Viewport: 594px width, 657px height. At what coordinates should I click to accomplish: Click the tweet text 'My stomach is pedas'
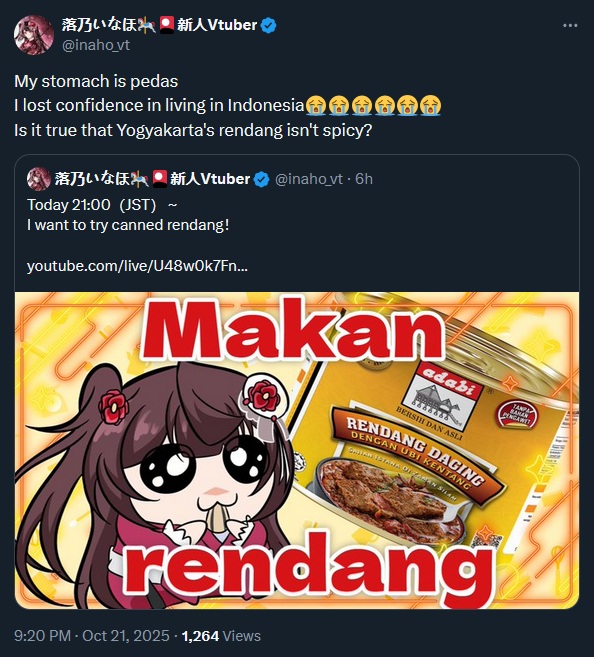[96, 81]
